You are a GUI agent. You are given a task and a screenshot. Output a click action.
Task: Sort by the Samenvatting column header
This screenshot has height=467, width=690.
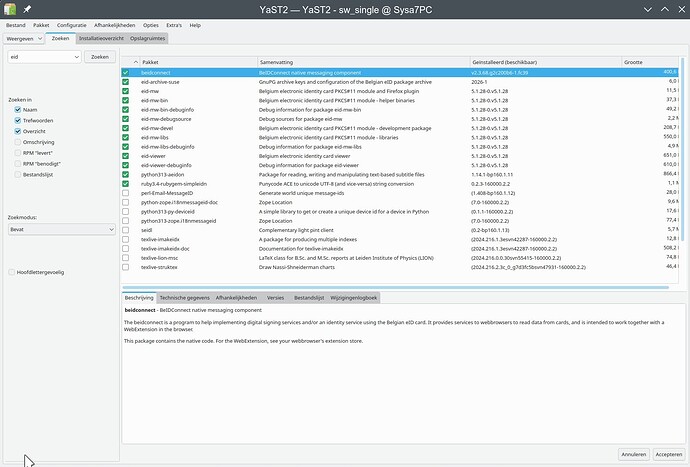(363, 62)
